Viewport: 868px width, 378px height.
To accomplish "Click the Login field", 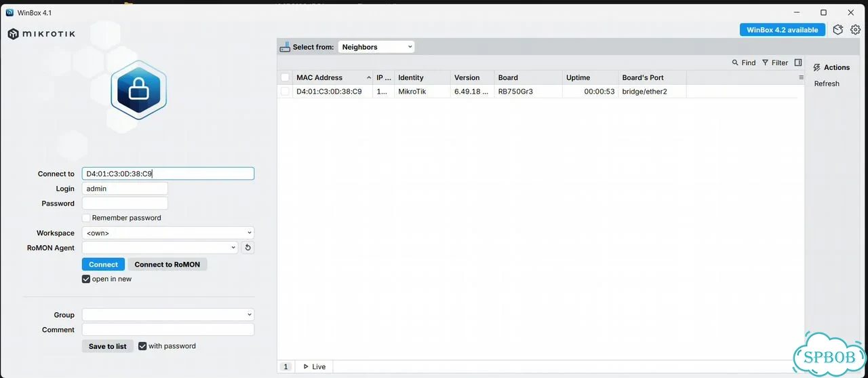I will [125, 189].
